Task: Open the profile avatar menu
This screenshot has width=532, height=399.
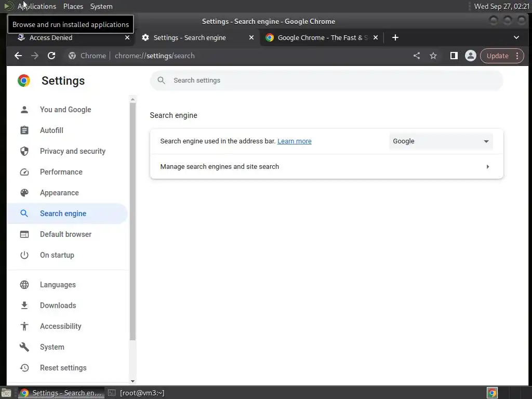Action: tap(471, 56)
